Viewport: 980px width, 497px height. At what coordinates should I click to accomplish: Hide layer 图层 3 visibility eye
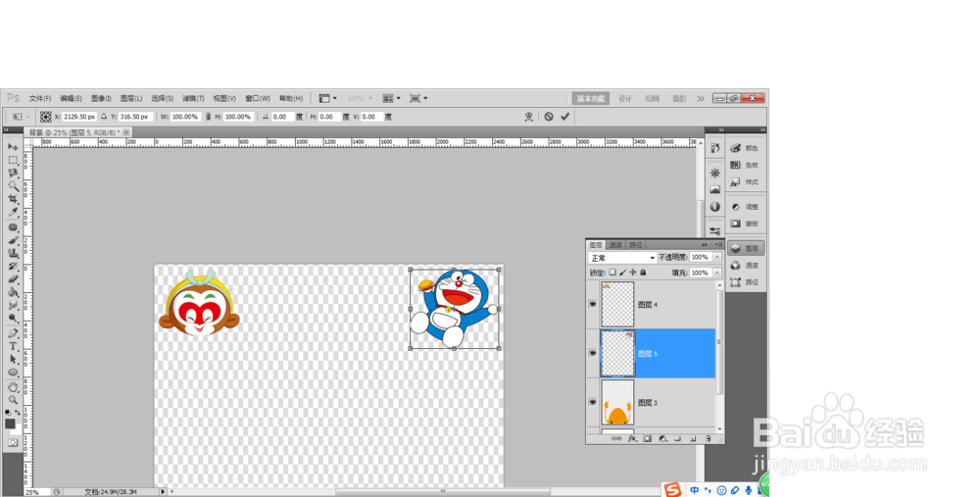pos(593,403)
